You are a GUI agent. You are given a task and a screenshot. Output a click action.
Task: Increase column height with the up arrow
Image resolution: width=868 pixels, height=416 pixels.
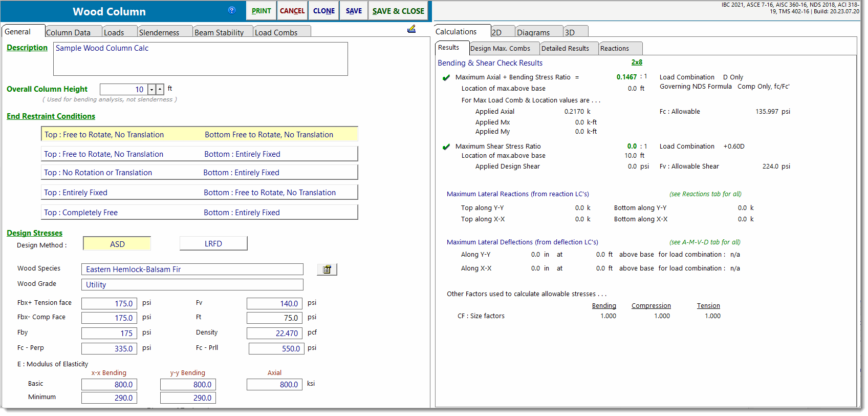tap(160, 89)
